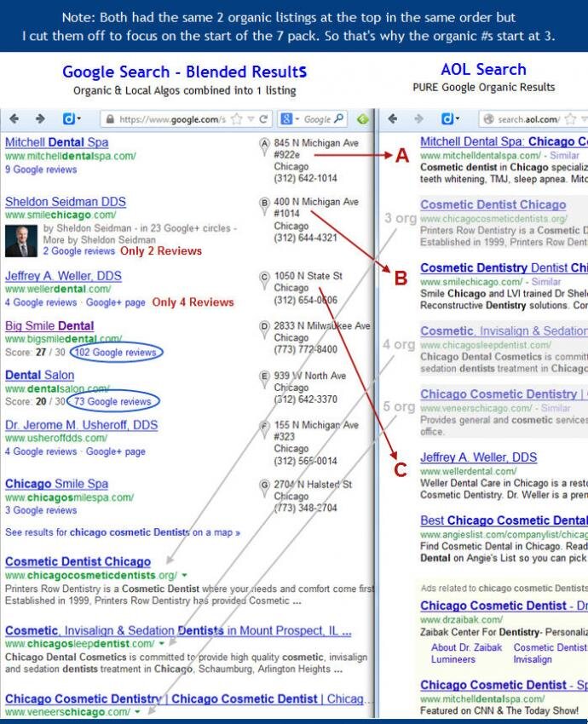Open 'Google+ page' link for Dr. Usheroff

pos(116,451)
